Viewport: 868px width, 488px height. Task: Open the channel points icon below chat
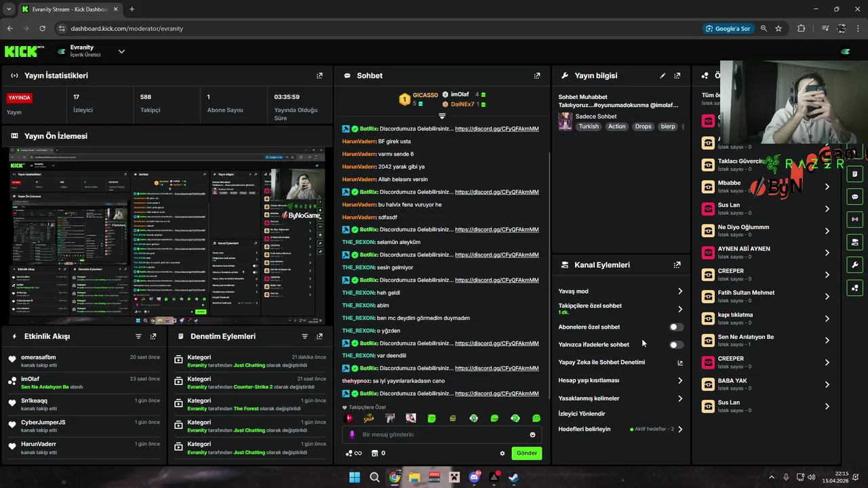[353, 453]
